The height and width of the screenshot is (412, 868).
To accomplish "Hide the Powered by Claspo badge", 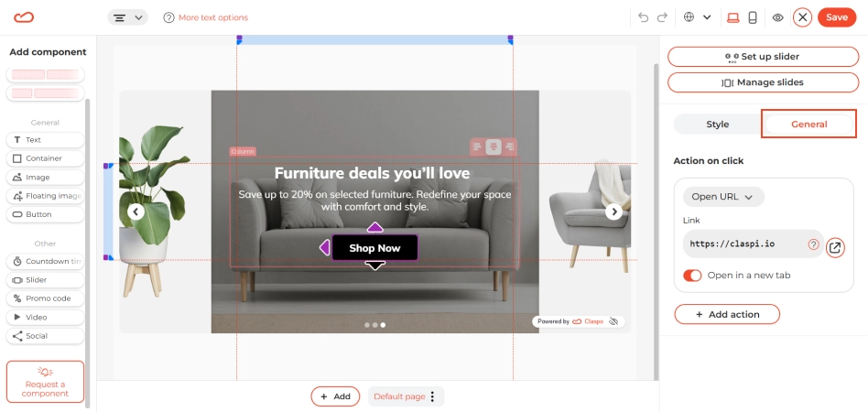I will point(613,321).
